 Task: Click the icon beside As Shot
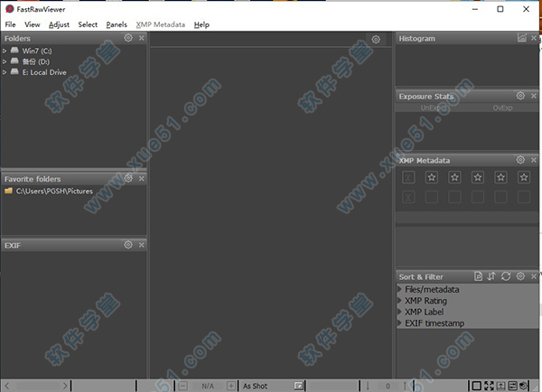[x=299, y=386]
